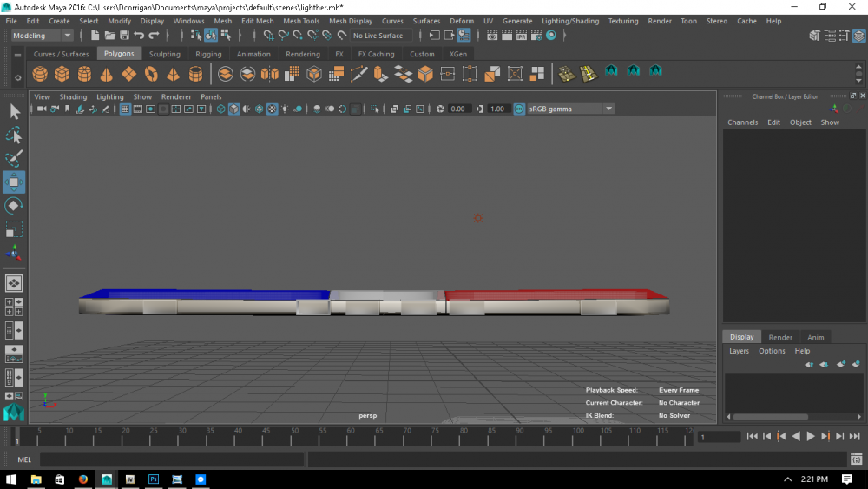
Task: Toggle smooth shade all in viewport
Action: [234, 109]
